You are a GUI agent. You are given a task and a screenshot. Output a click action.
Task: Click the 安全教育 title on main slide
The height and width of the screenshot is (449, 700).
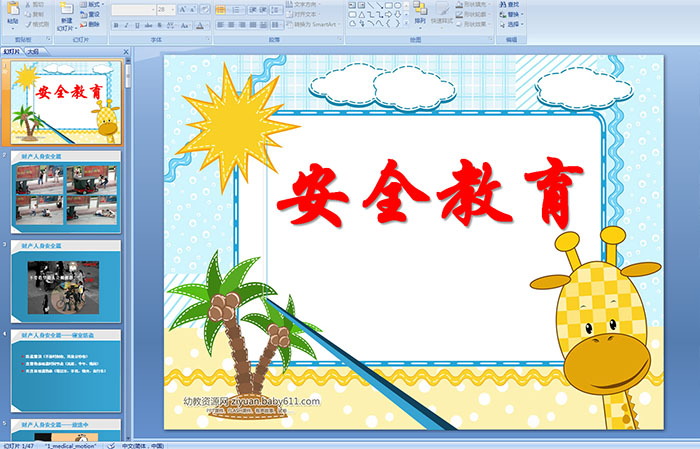click(x=430, y=192)
